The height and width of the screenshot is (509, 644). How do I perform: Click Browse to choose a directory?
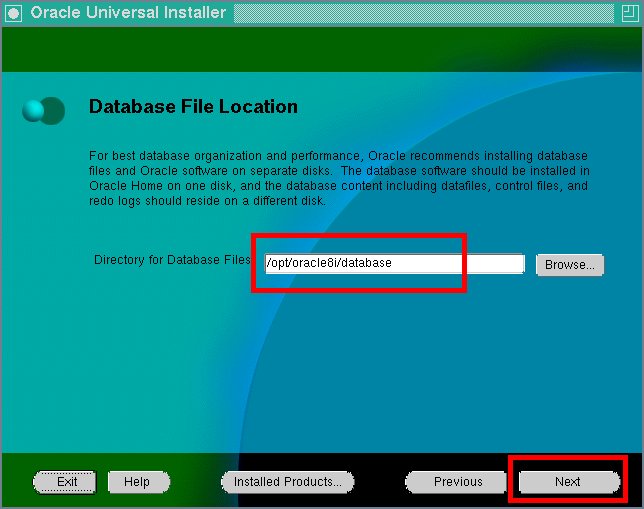pyautogui.click(x=570, y=265)
